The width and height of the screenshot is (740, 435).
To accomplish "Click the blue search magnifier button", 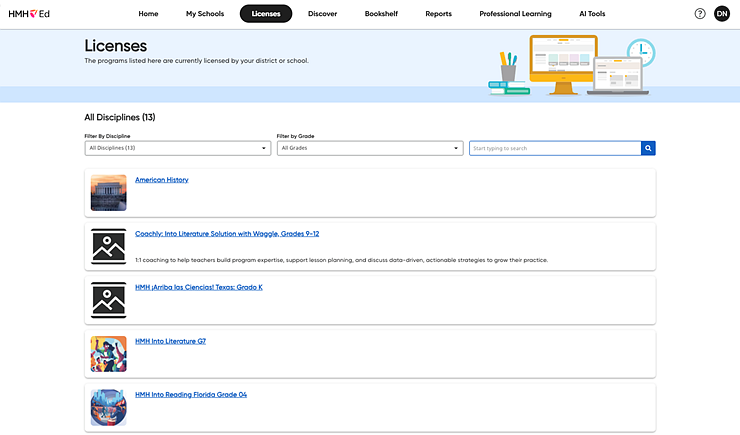I will 648,148.
